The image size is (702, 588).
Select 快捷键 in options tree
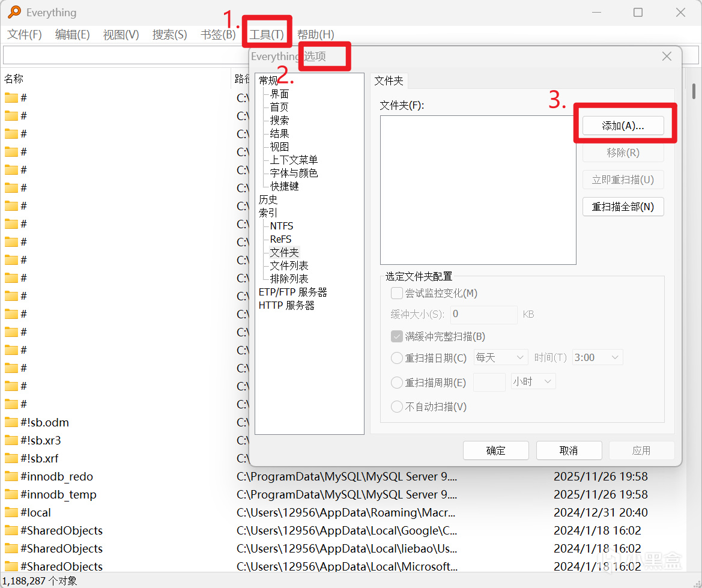(x=284, y=186)
